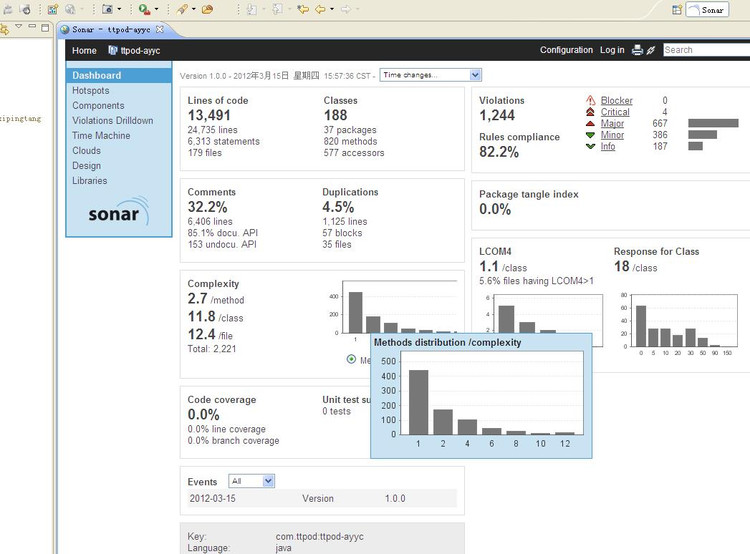Open Time Machine in the sidebar
This screenshot has width=750, height=554.
(x=101, y=135)
